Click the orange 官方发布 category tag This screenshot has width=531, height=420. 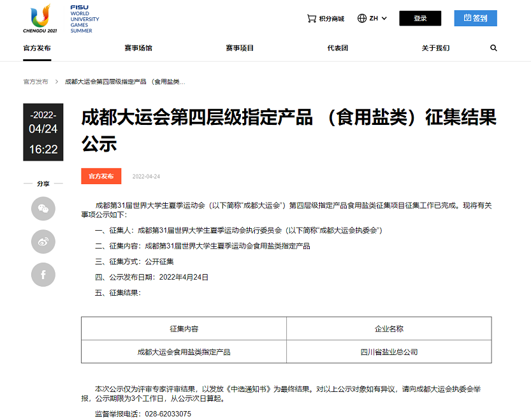tap(101, 176)
